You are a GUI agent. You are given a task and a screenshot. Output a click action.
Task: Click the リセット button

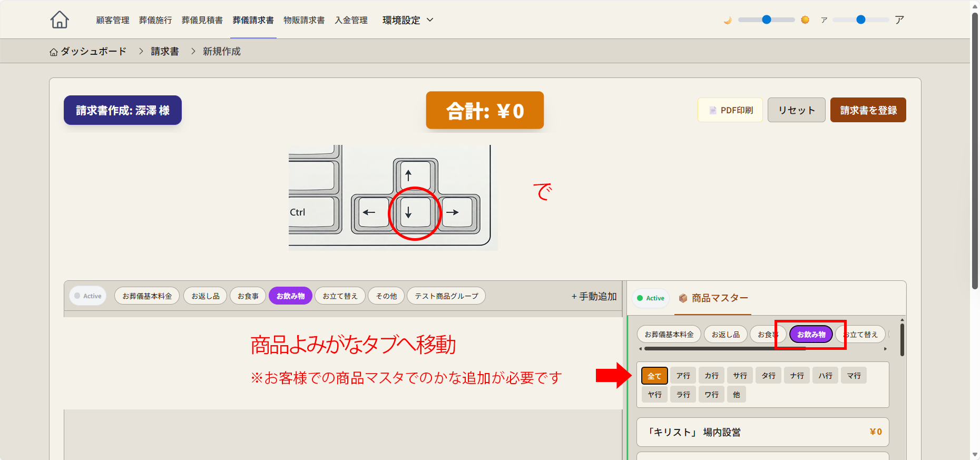pos(797,110)
